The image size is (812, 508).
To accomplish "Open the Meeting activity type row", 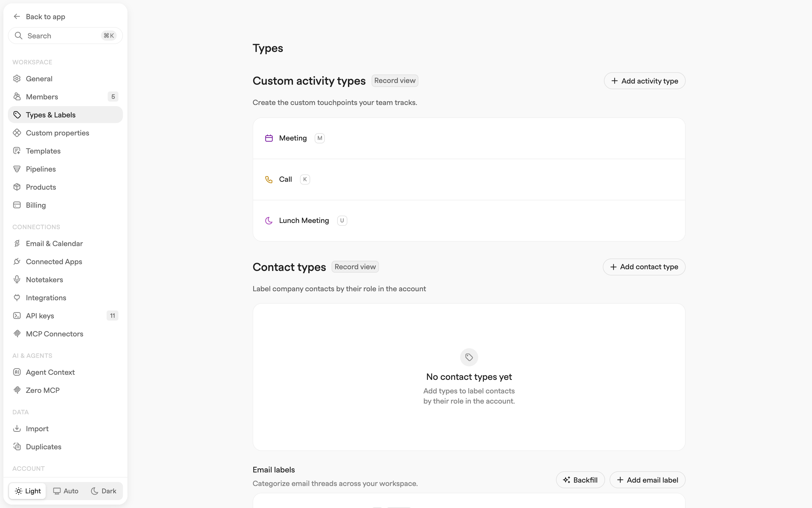I will [x=469, y=138].
